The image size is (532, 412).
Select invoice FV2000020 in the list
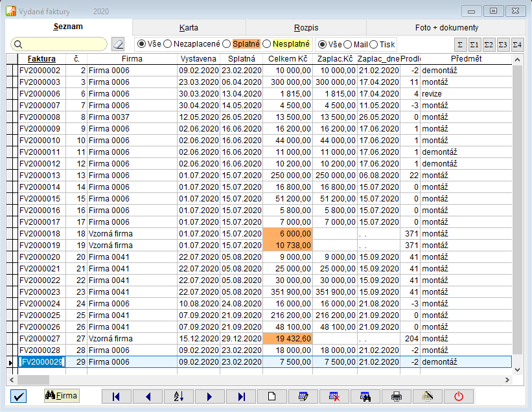click(41, 257)
